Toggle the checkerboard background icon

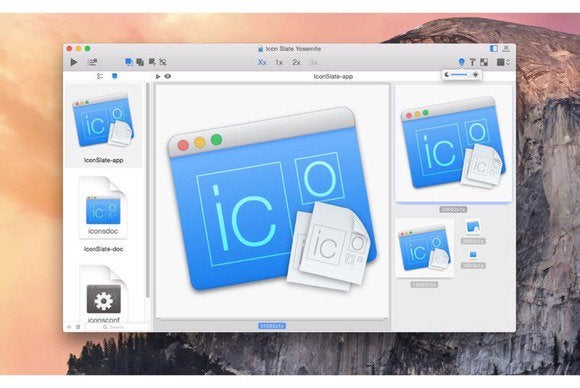(x=484, y=62)
